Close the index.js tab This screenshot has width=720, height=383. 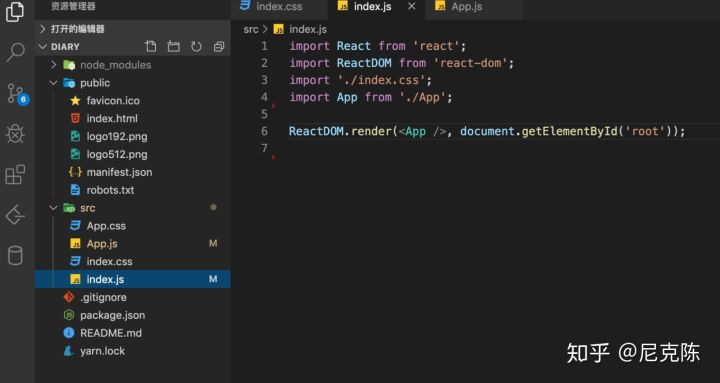411,6
